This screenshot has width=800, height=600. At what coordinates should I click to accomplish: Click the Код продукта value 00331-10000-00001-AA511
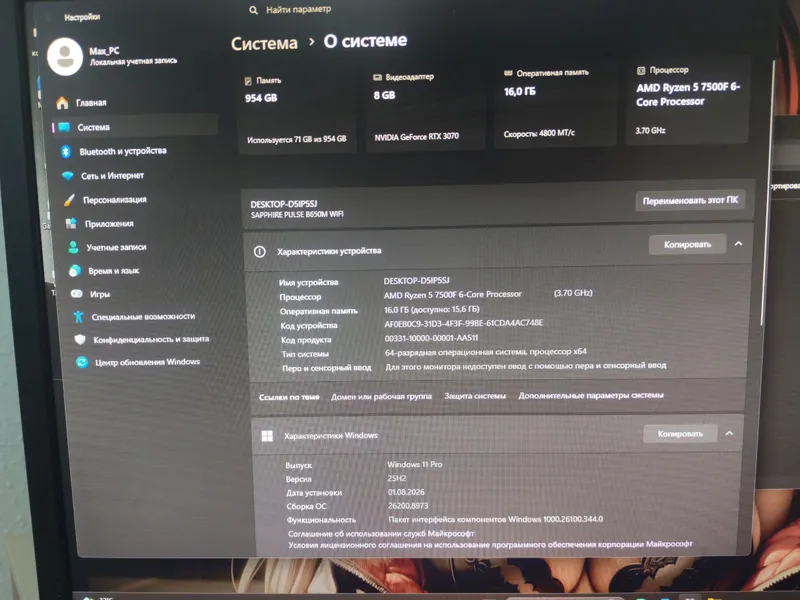click(431, 338)
